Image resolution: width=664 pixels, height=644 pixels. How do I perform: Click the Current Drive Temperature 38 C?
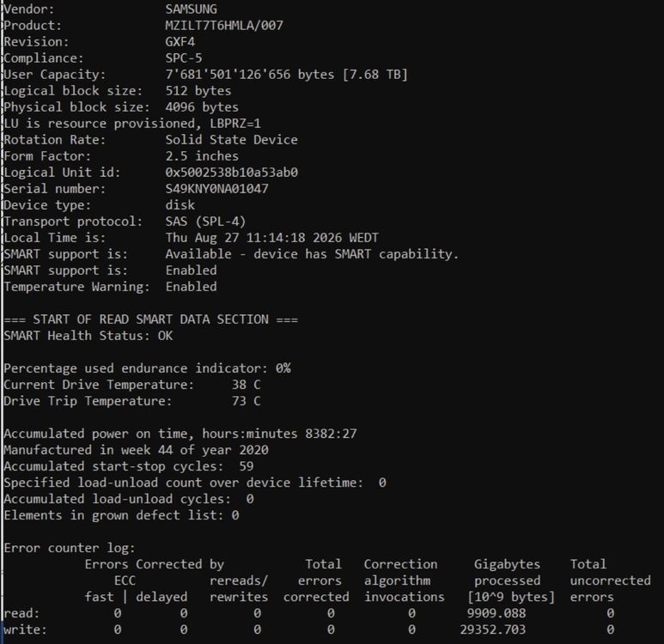246,385
